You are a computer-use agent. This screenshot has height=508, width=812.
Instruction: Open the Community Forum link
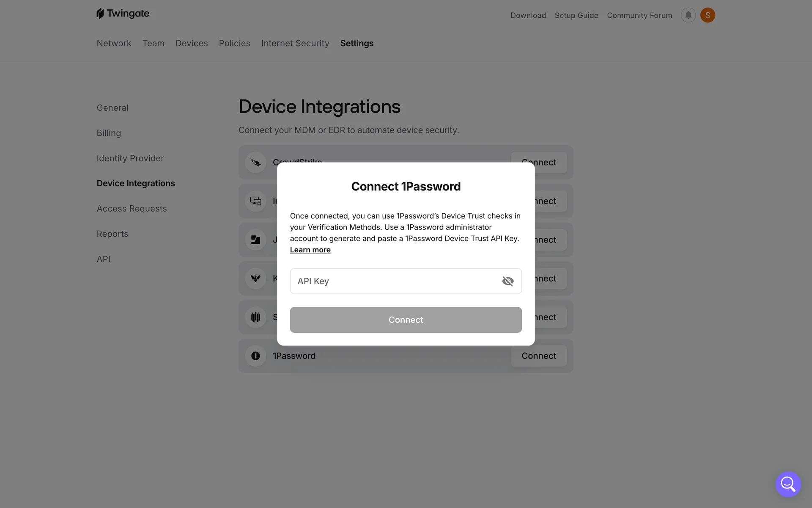point(639,15)
